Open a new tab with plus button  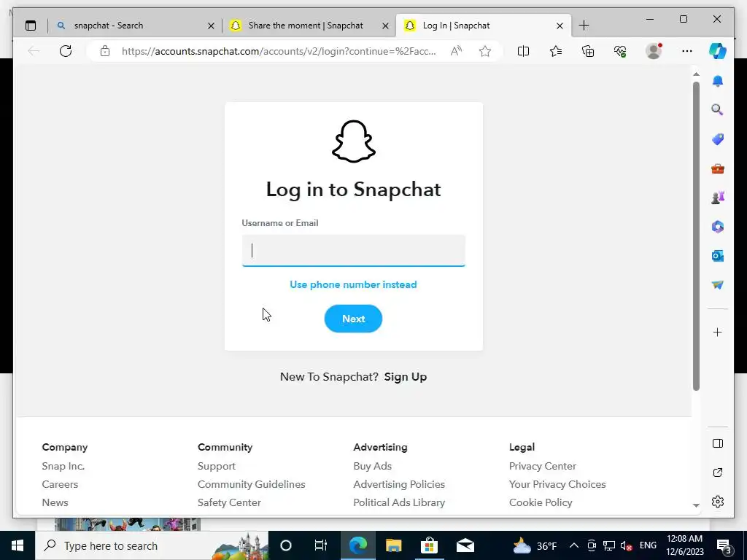pyautogui.click(x=584, y=26)
